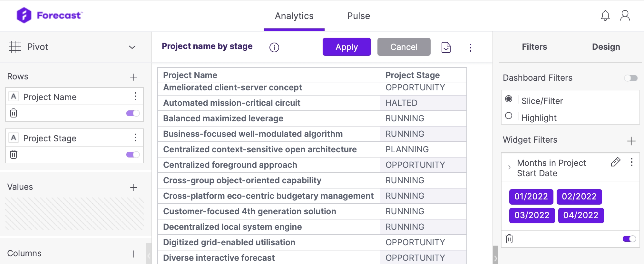Switch to the Pulse tab

pyautogui.click(x=358, y=16)
